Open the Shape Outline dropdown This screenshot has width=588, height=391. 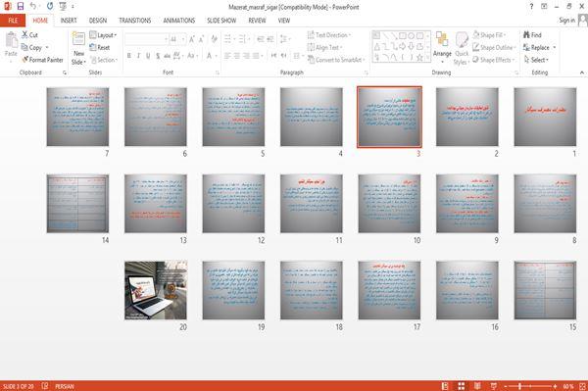click(494, 47)
